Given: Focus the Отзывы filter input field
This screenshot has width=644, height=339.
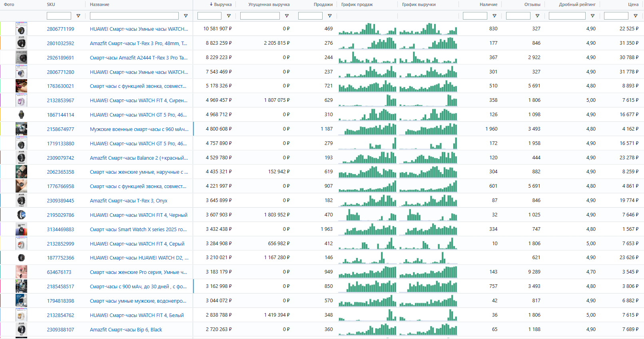Looking at the screenshot, I should pos(518,16).
